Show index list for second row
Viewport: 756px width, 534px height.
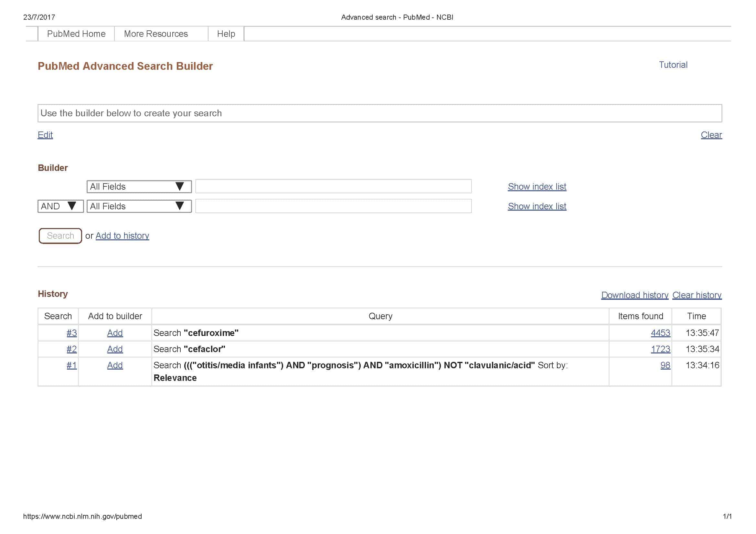point(537,206)
